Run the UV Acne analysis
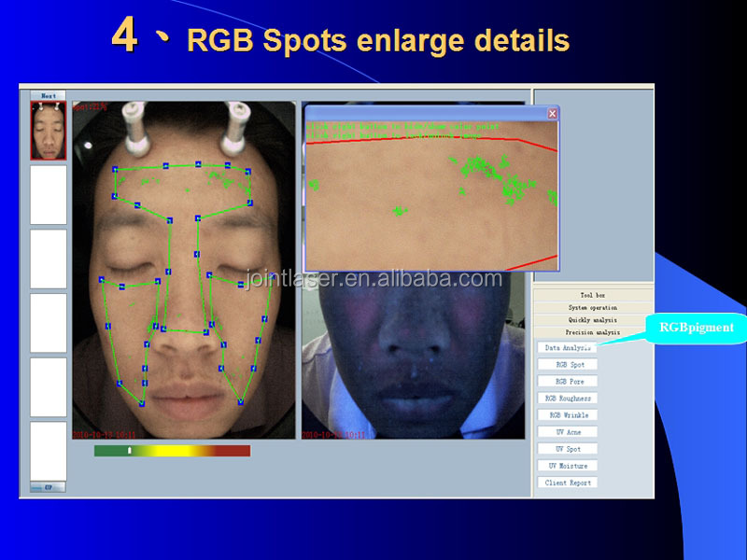Screen dimensions: 747x560 (568, 432)
